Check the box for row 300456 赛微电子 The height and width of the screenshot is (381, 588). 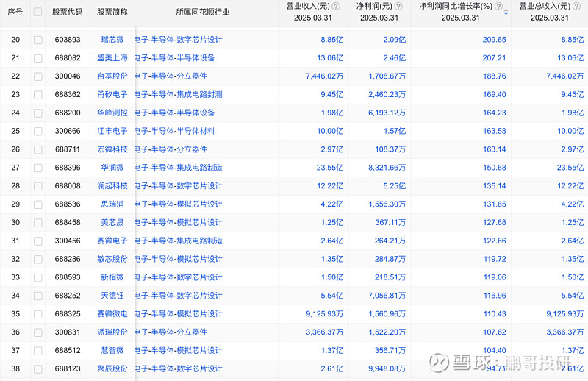(x=38, y=241)
